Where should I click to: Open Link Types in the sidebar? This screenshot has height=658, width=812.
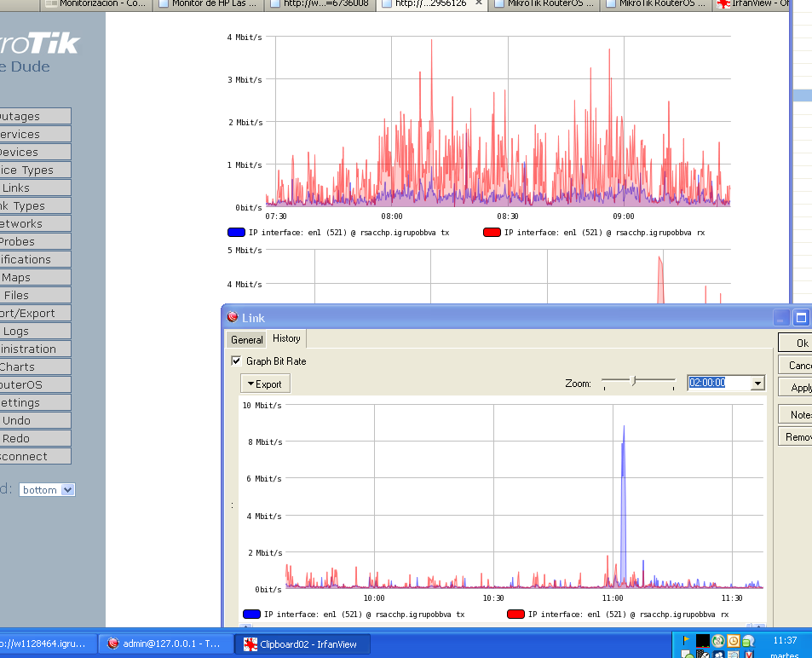(x=35, y=205)
